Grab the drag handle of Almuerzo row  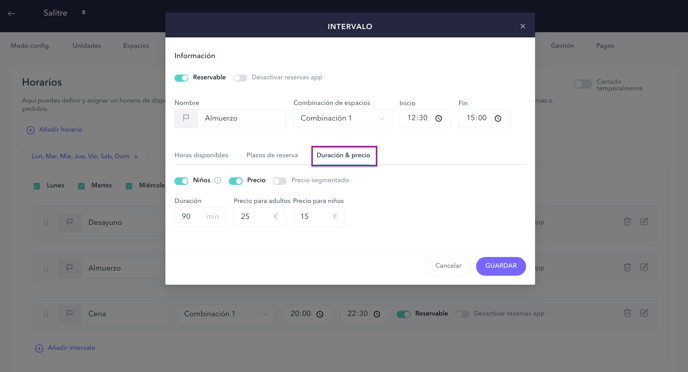(x=46, y=268)
